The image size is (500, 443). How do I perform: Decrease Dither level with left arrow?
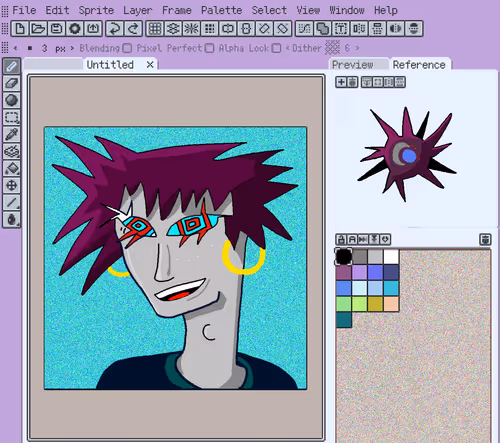point(287,48)
